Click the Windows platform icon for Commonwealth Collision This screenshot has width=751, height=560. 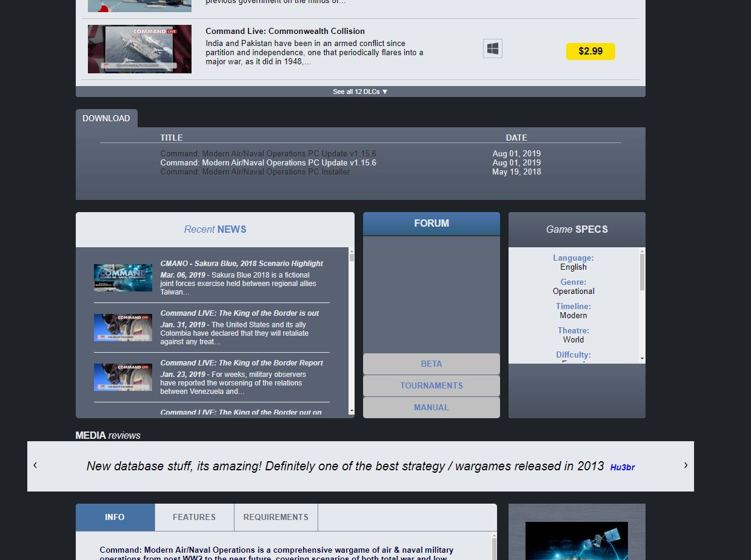(492, 49)
